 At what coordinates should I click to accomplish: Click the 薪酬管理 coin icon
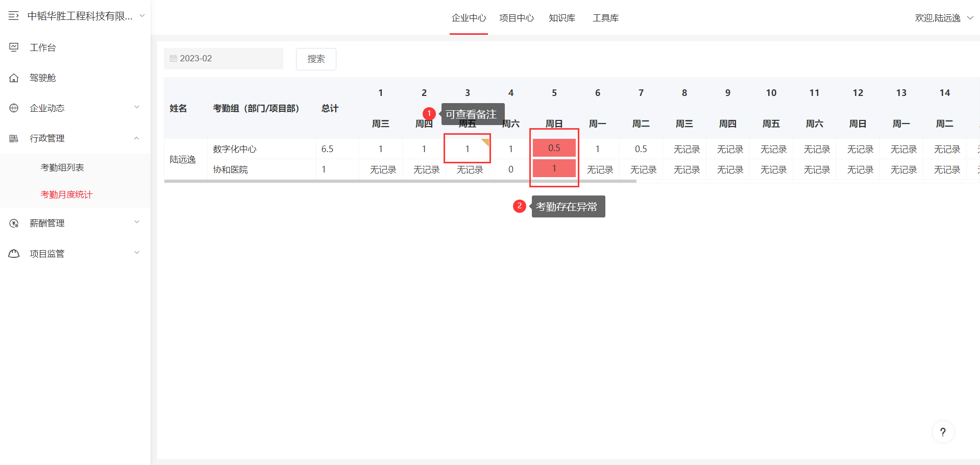(x=14, y=223)
